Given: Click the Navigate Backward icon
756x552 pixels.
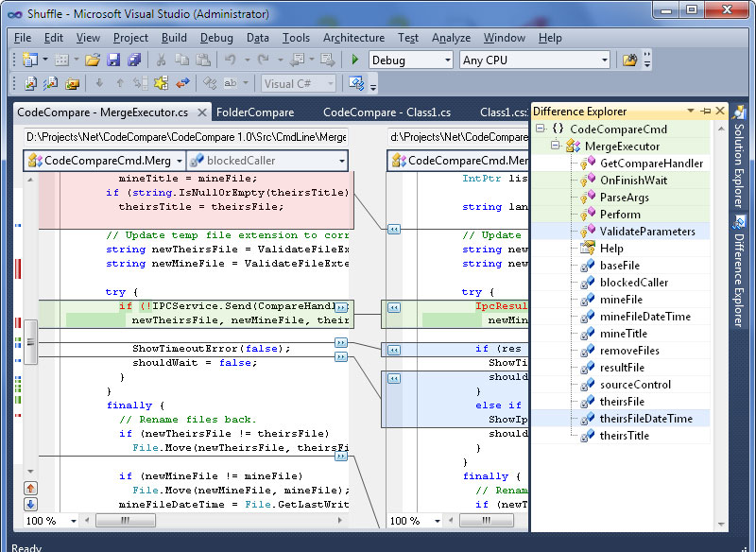Looking at the screenshot, I should coord(297,60).
